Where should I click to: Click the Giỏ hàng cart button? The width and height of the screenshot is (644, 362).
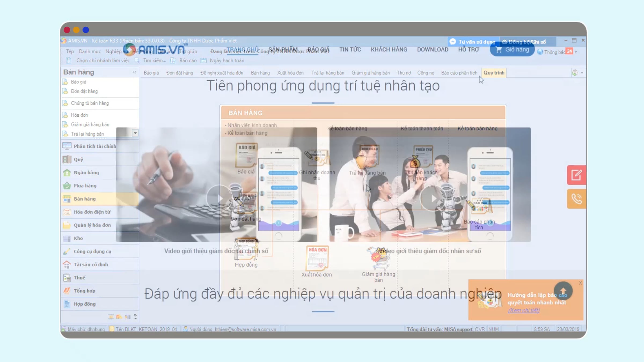pyautogui.click(x=512, y=50)
